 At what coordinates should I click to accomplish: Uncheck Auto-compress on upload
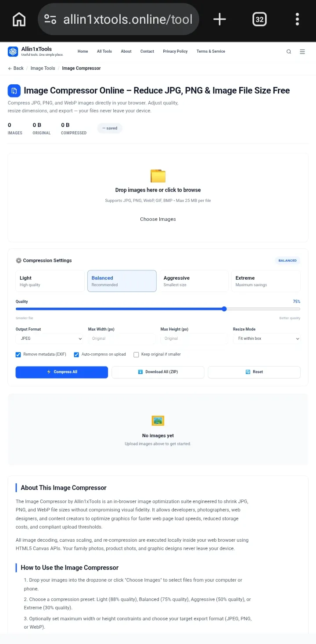coord(76,355)
